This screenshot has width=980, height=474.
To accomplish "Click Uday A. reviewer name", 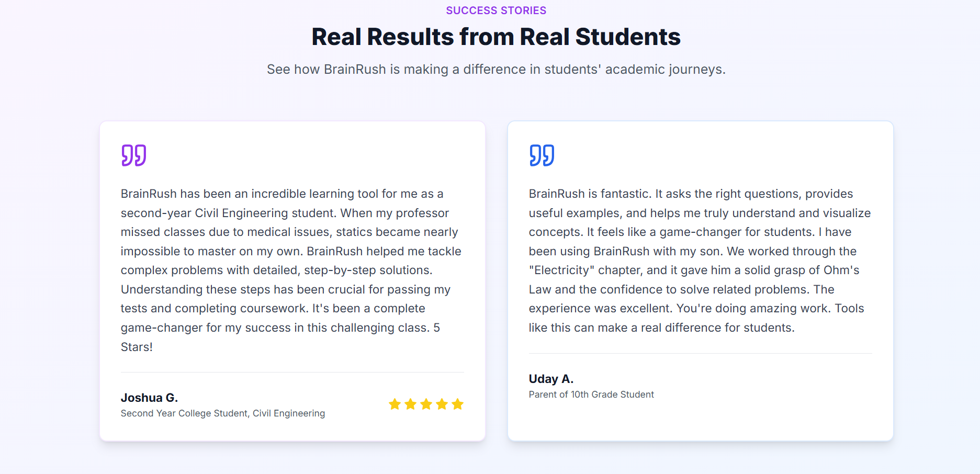I will (551, 379).
